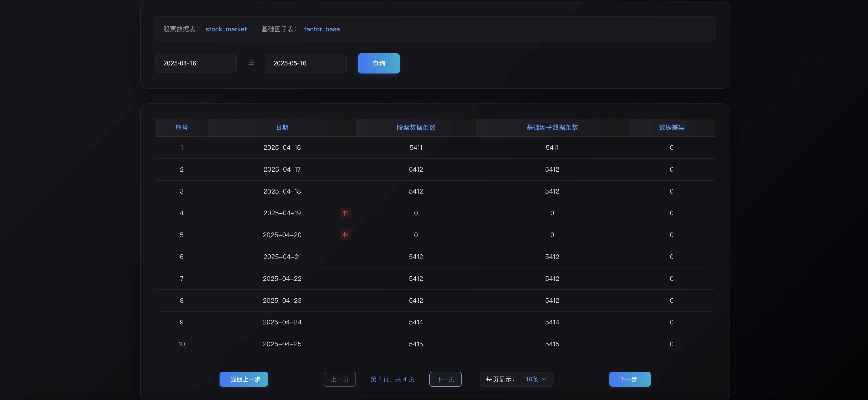Sort by the 日期 column header
This screenshot has height=400, width=868.
(282, 127)
